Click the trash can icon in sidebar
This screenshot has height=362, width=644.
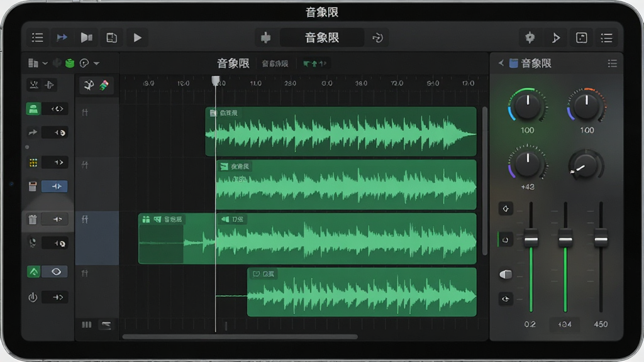pyautogui.click(x=33, y=219)
